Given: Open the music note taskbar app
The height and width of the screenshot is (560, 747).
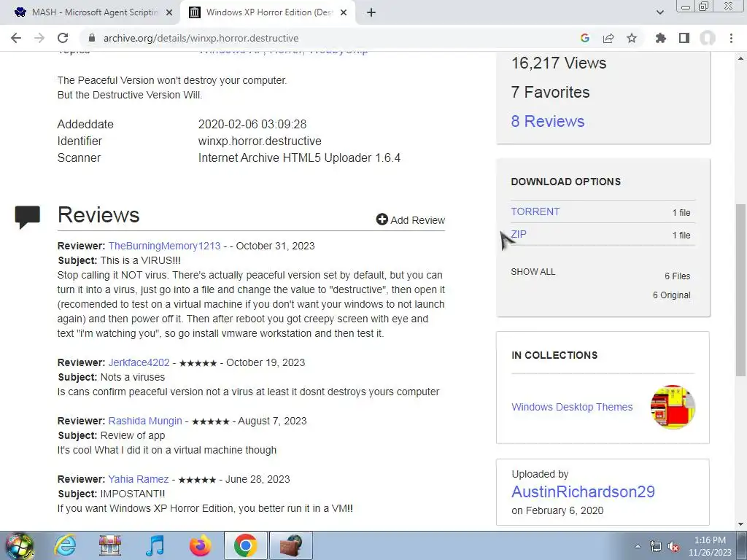Looking at the screenshot, I should pyautogui.click(x=155, y=545).
